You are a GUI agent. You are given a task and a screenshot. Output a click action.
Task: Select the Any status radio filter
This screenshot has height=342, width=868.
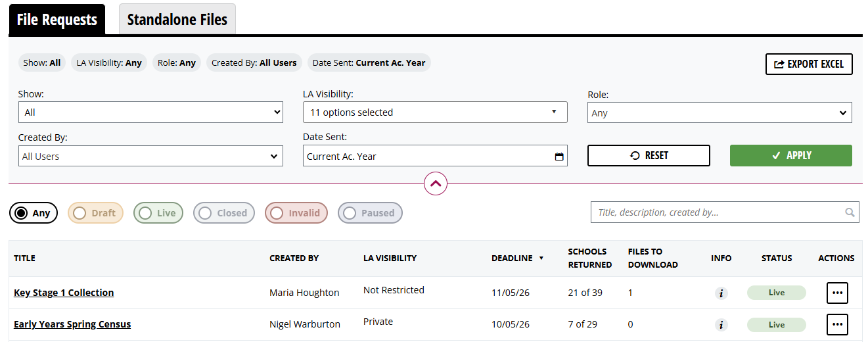34,213
